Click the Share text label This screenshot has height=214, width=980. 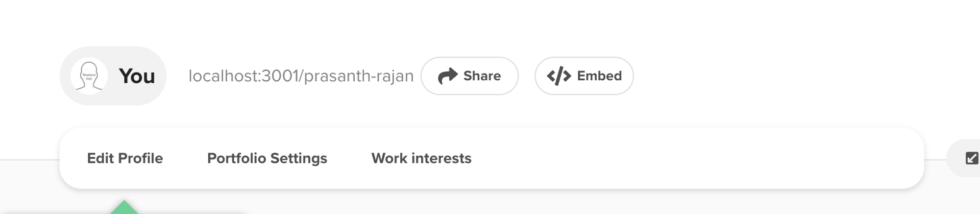pyautogui.click(x=482, y=76)
